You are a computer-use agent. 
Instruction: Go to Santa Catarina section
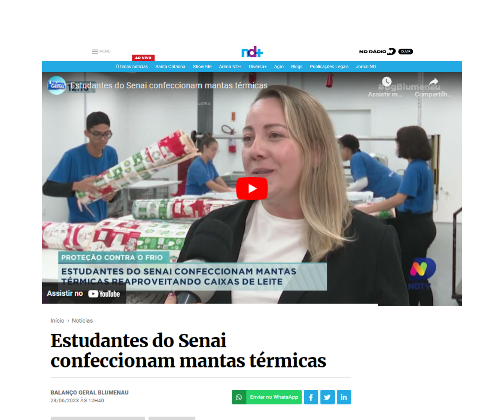pos(170,67)
